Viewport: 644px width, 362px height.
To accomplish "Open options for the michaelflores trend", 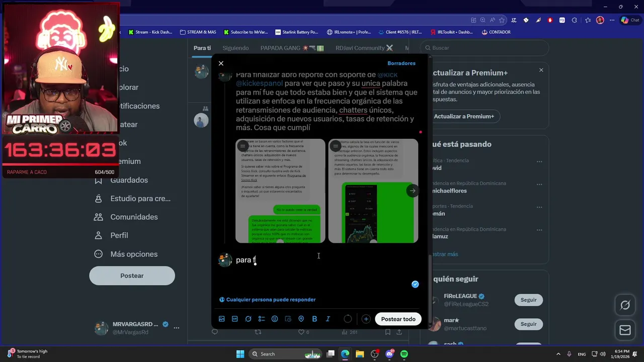I will coord(539,185).
